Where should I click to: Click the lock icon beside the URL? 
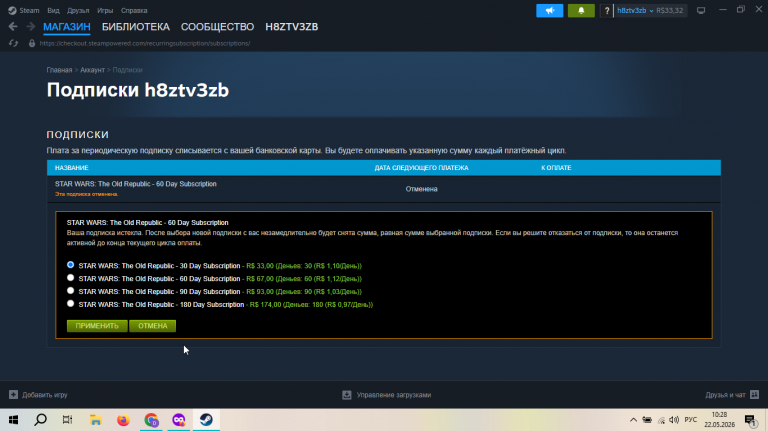[32, 43]
